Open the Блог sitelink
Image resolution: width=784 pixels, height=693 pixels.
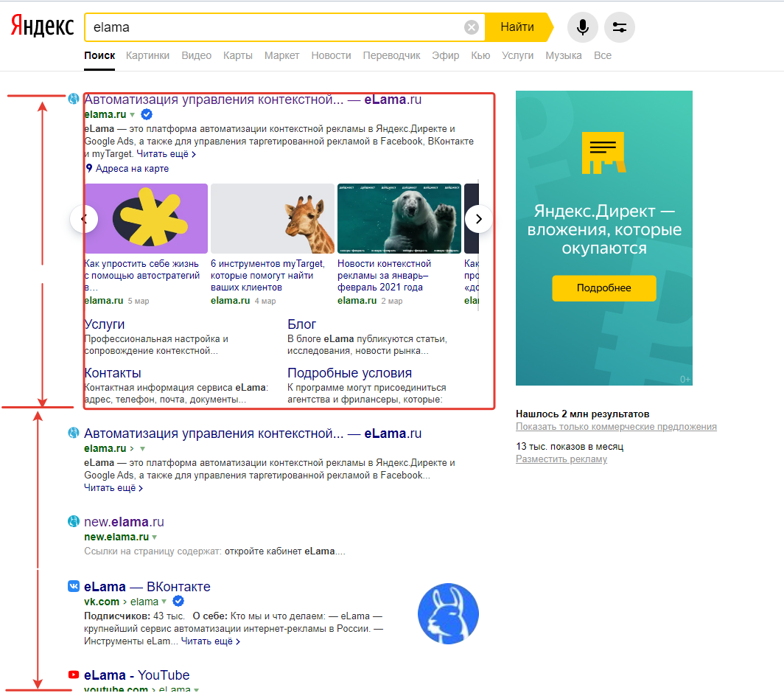[301, 324]
